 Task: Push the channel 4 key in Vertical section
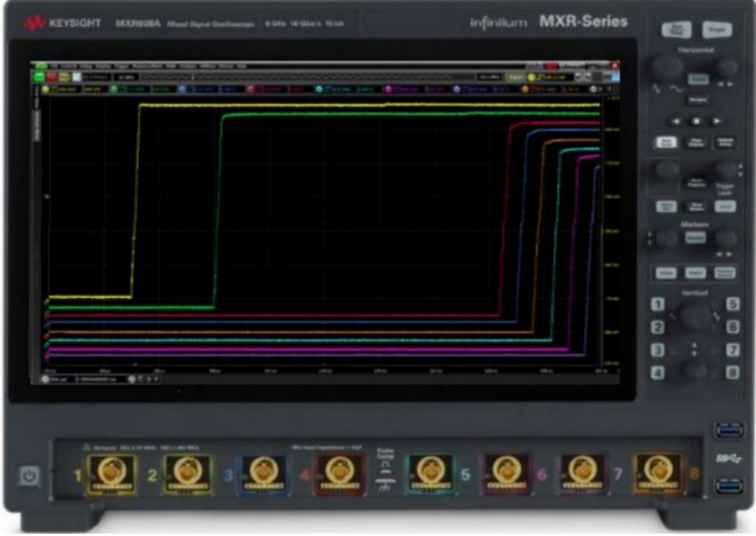click(x=657, y=373)
